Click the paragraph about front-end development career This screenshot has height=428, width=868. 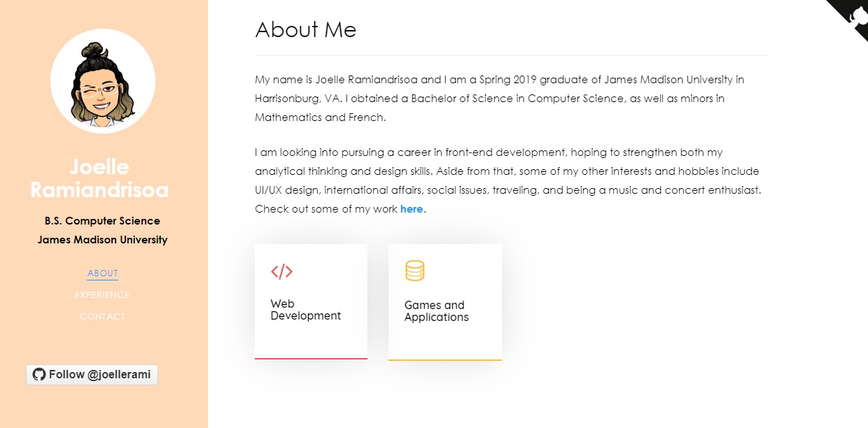pos(507,180)
